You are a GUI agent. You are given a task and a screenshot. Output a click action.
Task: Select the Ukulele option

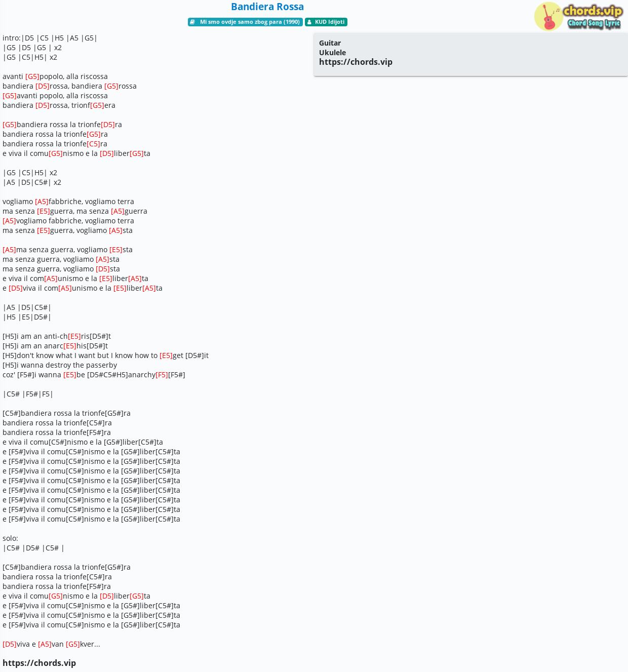click(x=332, y=53)
